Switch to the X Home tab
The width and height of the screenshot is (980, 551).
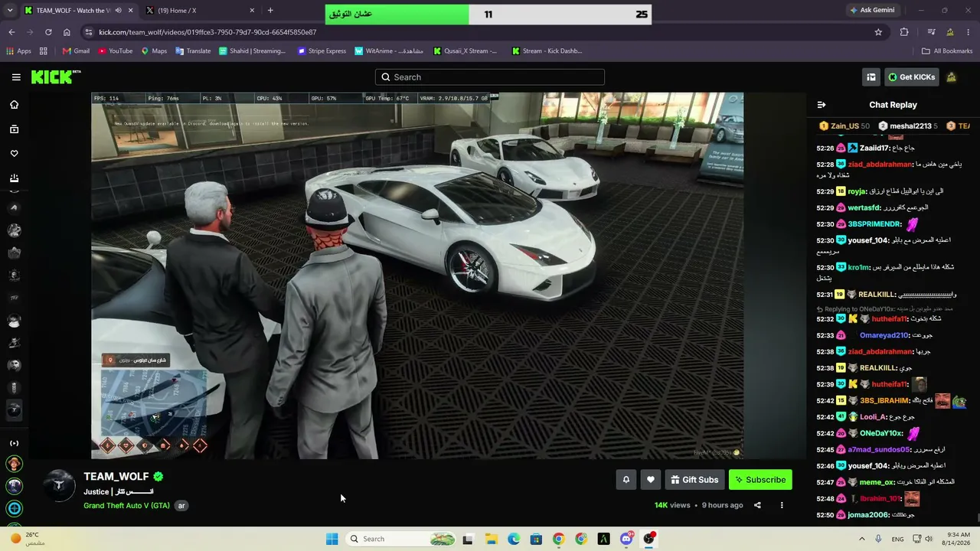[x=199, y=11]
